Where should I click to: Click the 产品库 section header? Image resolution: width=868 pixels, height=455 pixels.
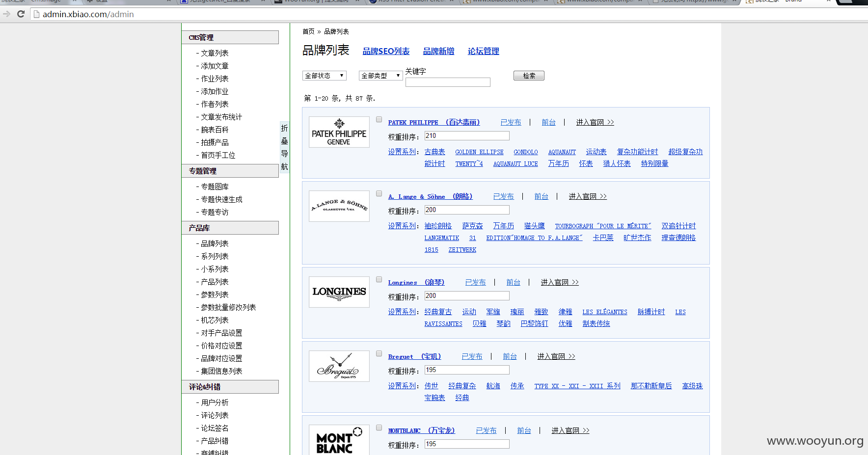[x=230, y=228]
